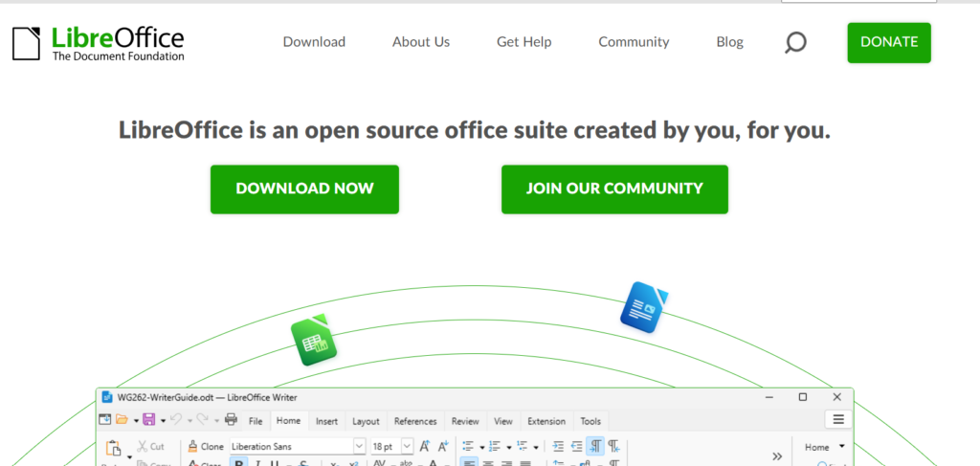This screenshot has height=466, width=980.
Task: Expand the bullet list style dropdown arrow
Action: 482,447
